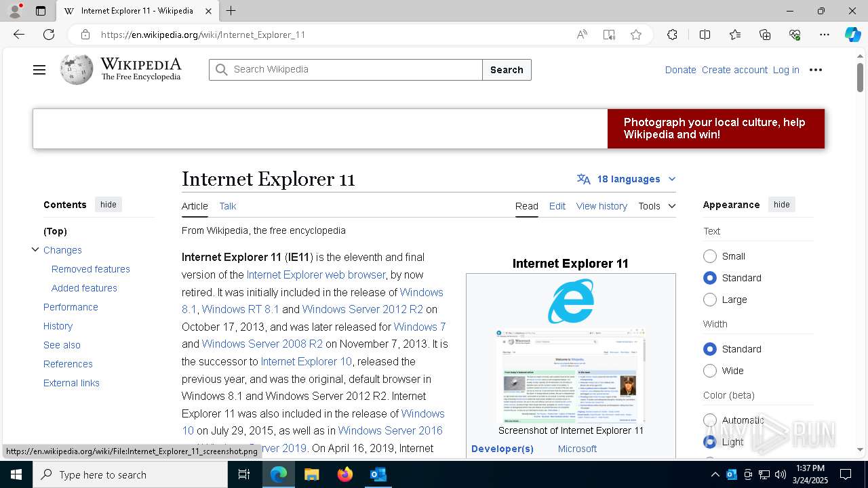Switch to the Talk tab

pos(228,206)
